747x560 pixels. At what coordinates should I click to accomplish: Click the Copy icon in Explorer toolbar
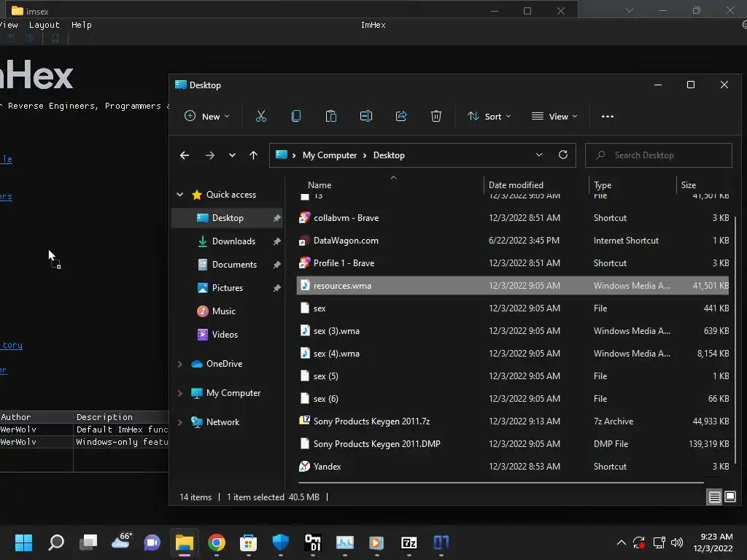click(296, 116)
